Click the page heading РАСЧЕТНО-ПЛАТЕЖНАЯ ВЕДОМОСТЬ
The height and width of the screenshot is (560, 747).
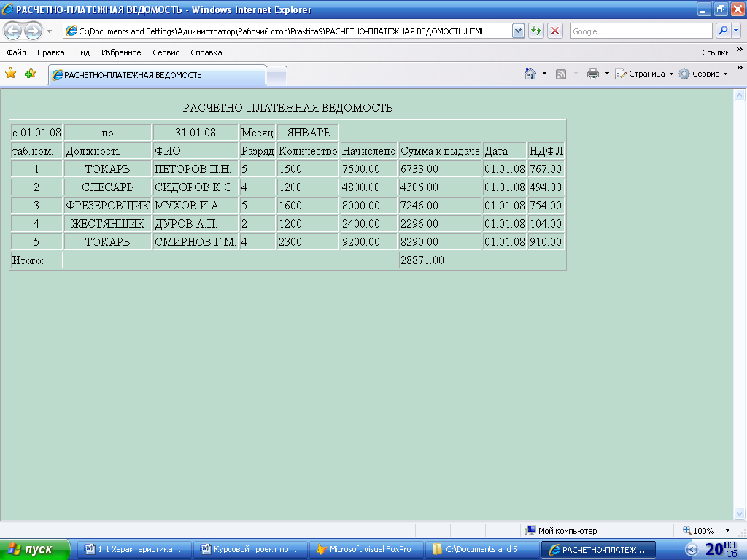click(287, 108)
